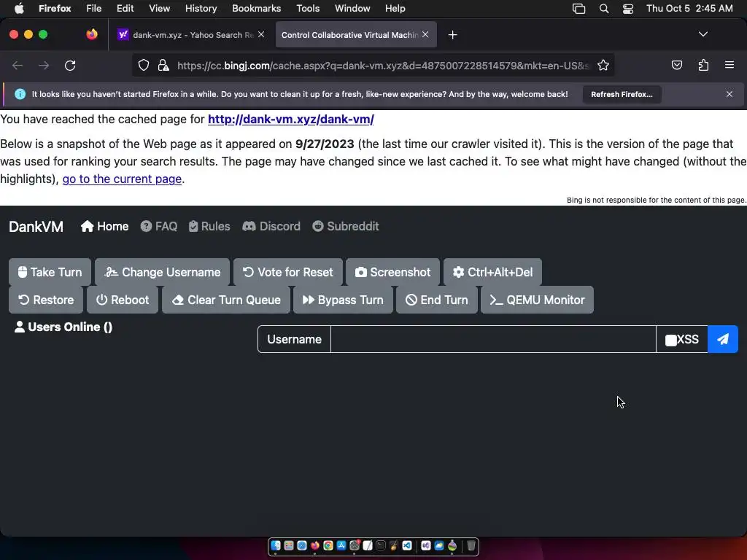Open the QEMU Monitor

click(x=537, y=300)
